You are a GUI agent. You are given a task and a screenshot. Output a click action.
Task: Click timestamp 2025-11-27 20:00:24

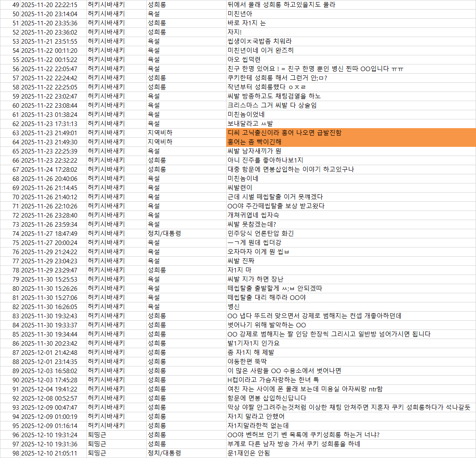click(x=53, y=243)
